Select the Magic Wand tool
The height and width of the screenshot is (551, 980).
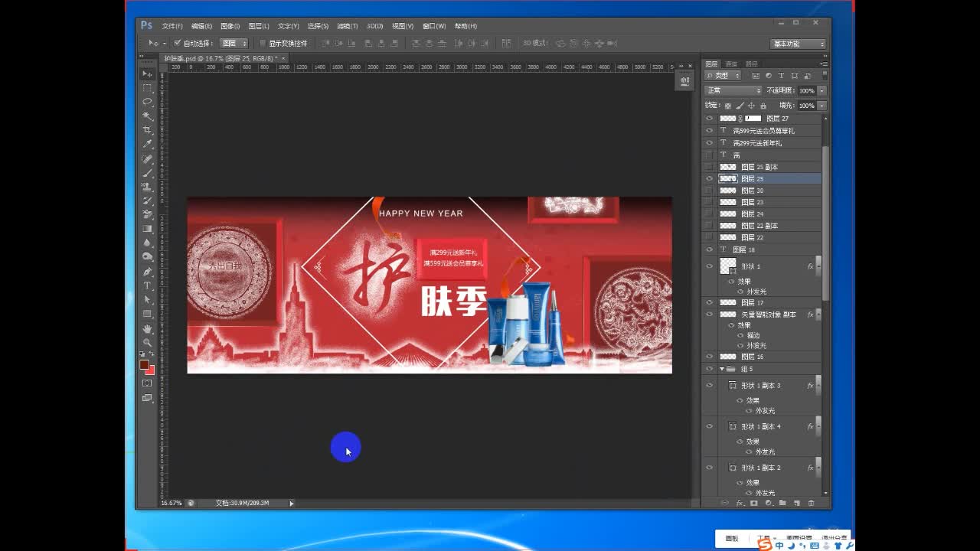[147, 116]
